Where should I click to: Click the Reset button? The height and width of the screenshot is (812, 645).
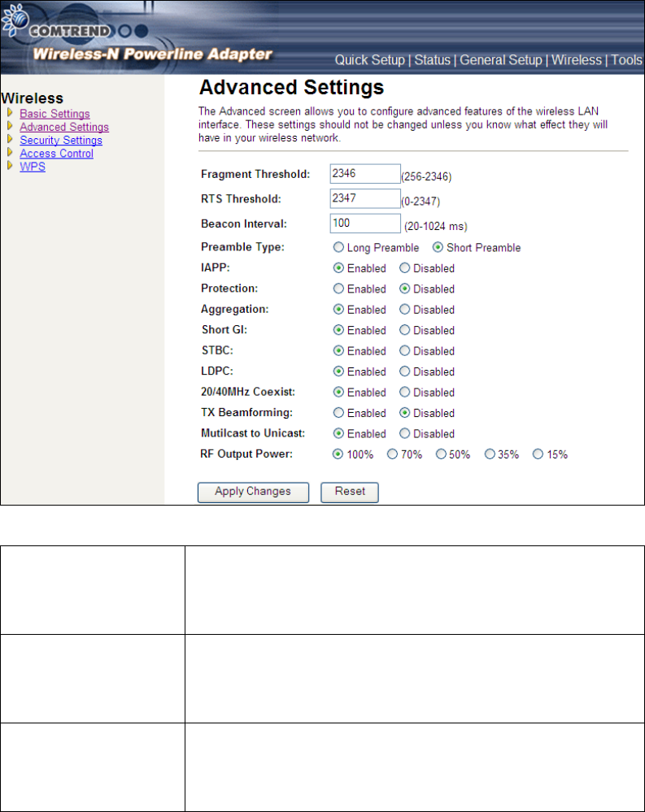(x=350, y=492)
